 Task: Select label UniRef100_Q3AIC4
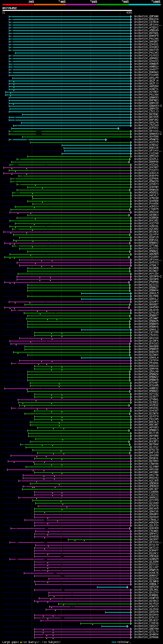click(x=146, y=173)
